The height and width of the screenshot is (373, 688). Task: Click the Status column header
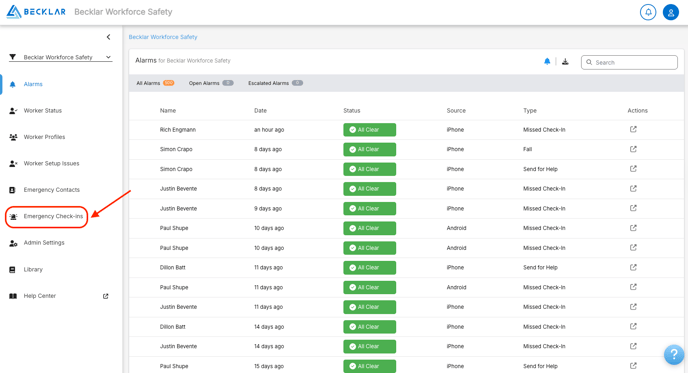coord(351,111)
